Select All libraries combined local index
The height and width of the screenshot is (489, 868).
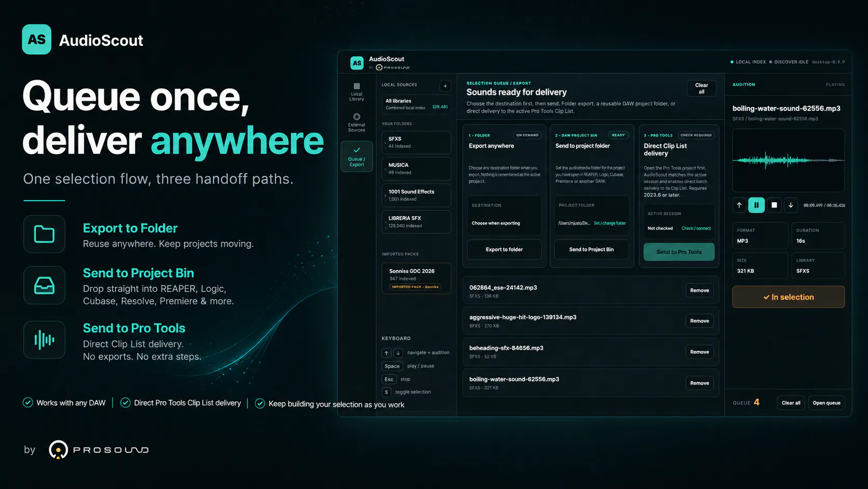(x=416, y=104)
